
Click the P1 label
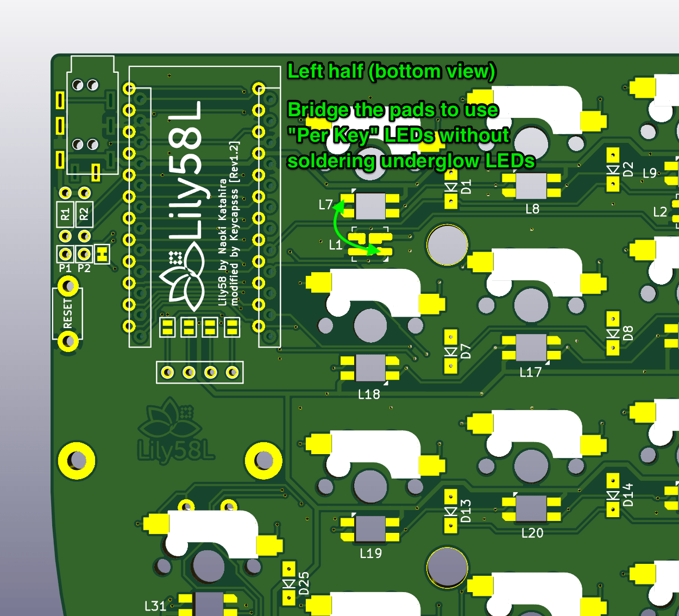click(x=65, y=268)
